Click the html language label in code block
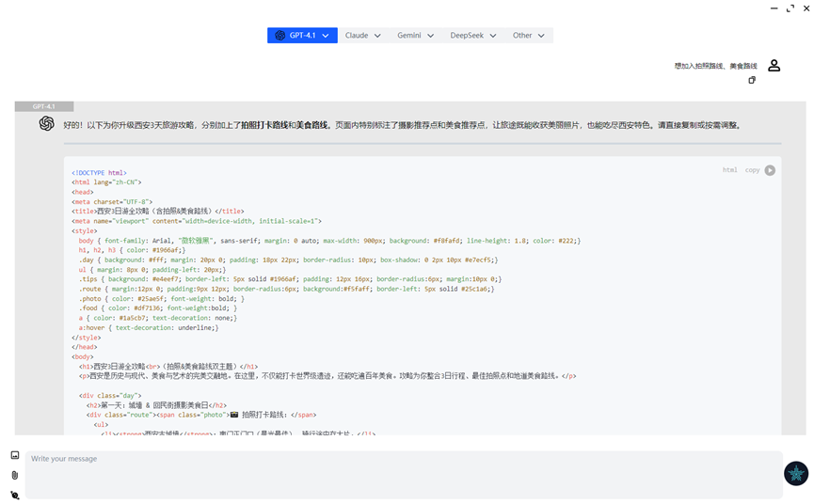Image resolution: width=814 pixels, height=504 pixels. coord(729,170)
